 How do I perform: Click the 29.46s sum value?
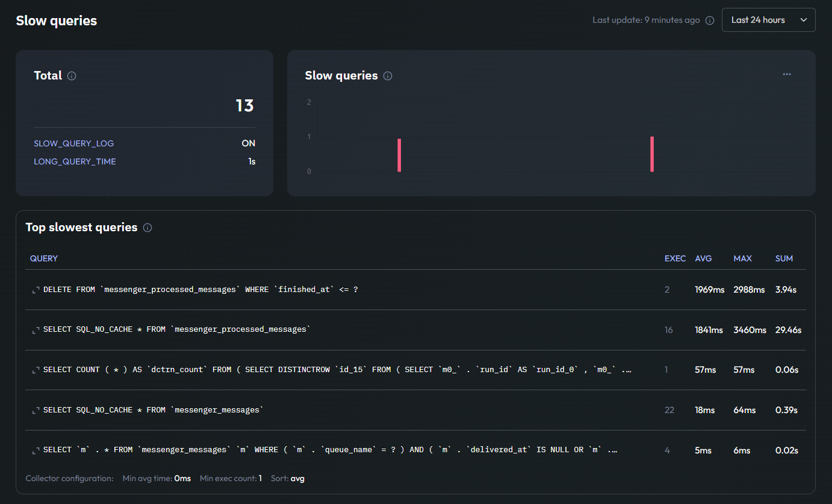[x=788, y=330]
